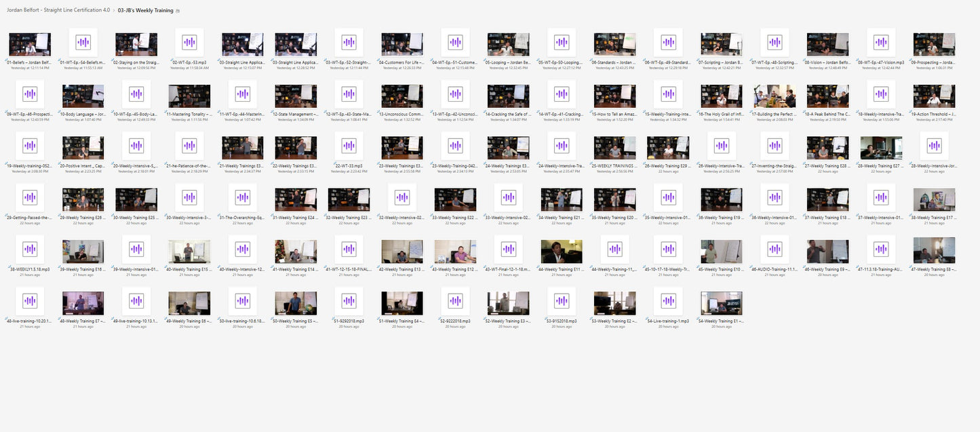Viewport: 980px width, 432px height.
Task: Open the 41-Weekly Training E14 video thumbnail
Action: coord(296,251)
